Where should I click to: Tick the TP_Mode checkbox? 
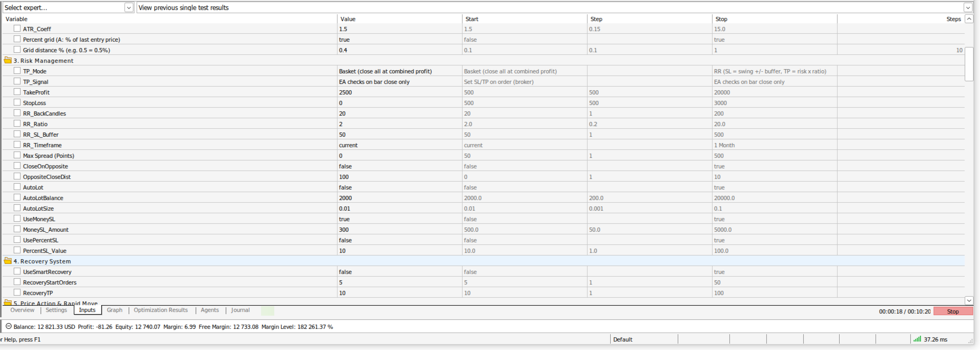(17, 71)
